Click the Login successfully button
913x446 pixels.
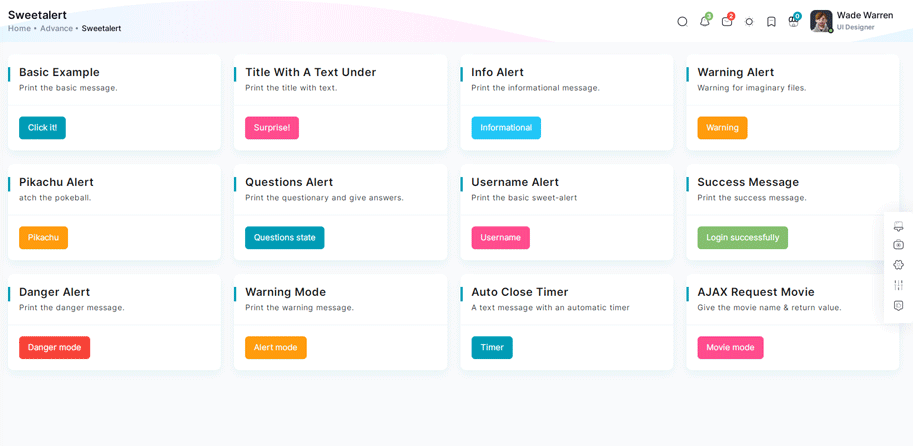pyautogui.click(x=742, y=238)
